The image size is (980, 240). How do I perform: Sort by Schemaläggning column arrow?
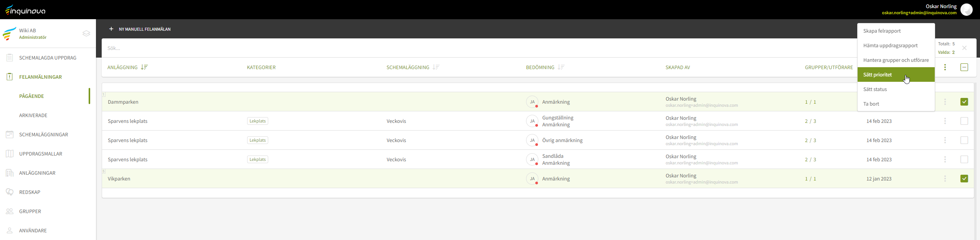pos(436,67)
